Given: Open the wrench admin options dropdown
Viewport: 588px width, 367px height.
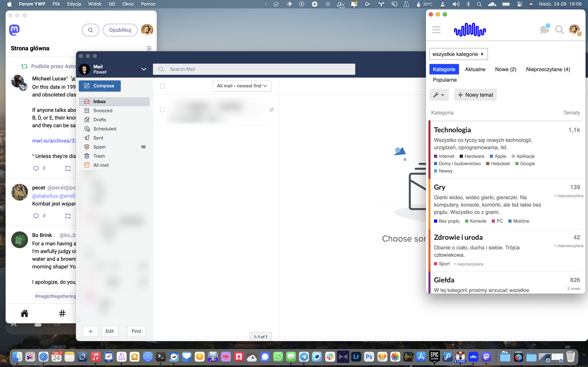Looking at the screenshot, I should point(439,95).
